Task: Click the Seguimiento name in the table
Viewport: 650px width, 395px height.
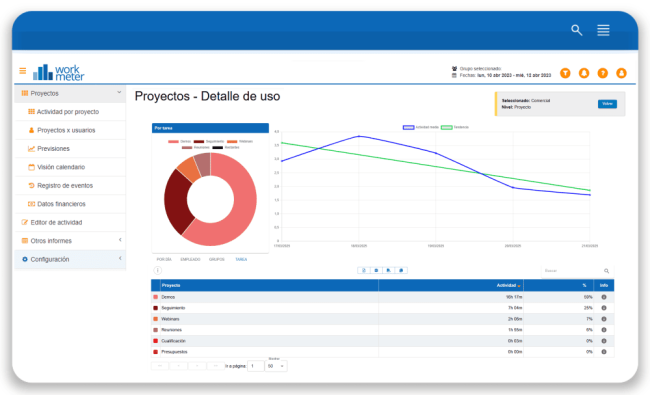Action: (173, 308)
